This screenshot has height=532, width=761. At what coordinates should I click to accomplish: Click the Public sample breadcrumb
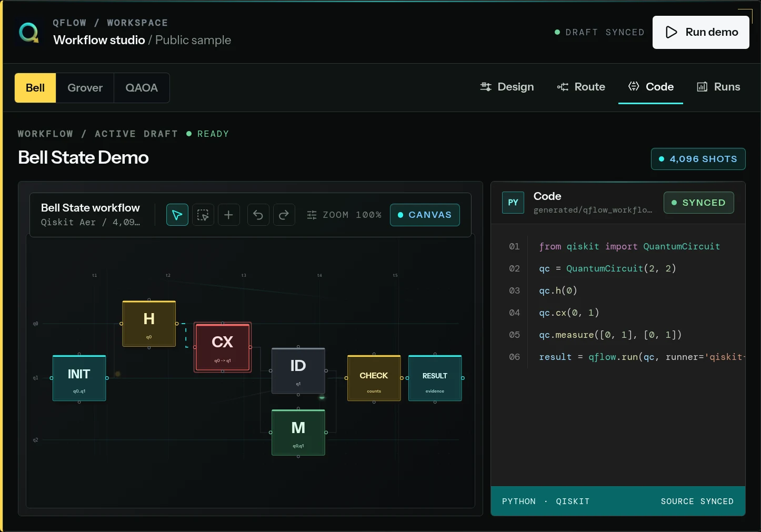point(193,40)
